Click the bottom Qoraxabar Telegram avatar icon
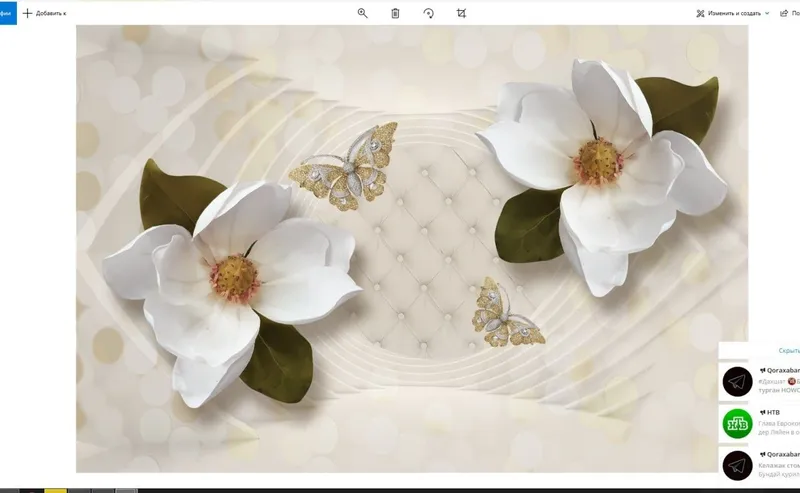The image size is (800, 493). tap(737, 465)
